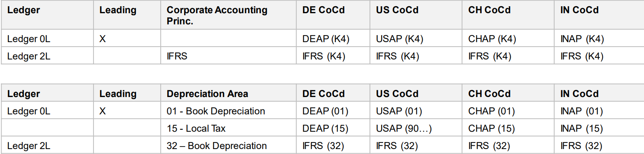Click the DEAP (K4) cell

click(x=326, y=39)
